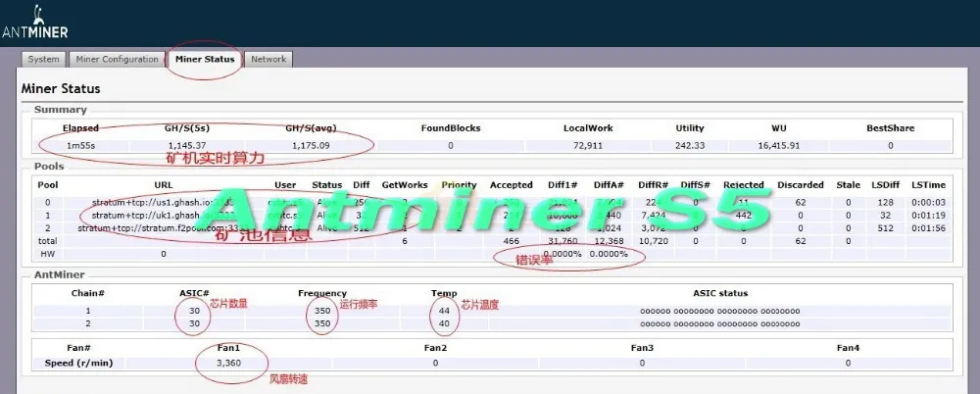Click the Elapsed value 1m55s

80,146
